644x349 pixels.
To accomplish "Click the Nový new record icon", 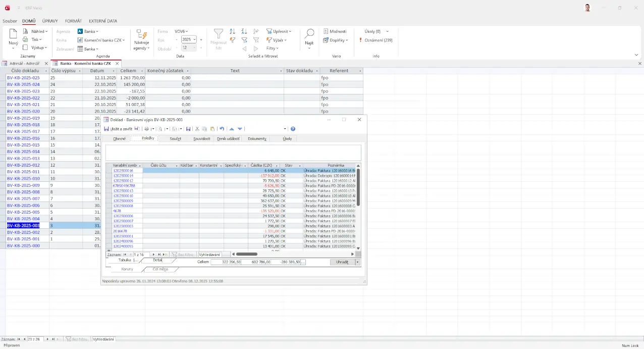I will tap(13, 34).
